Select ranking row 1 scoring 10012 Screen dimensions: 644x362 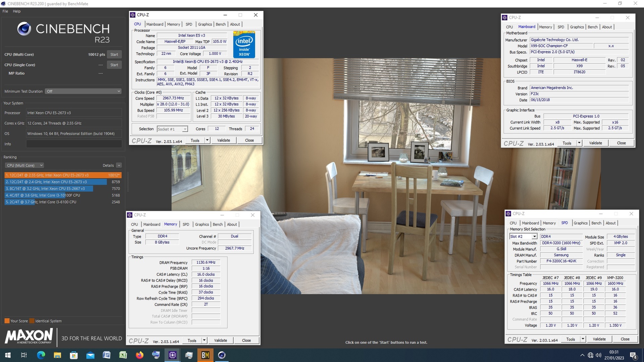pyautogui.click(x=63, y=175)
